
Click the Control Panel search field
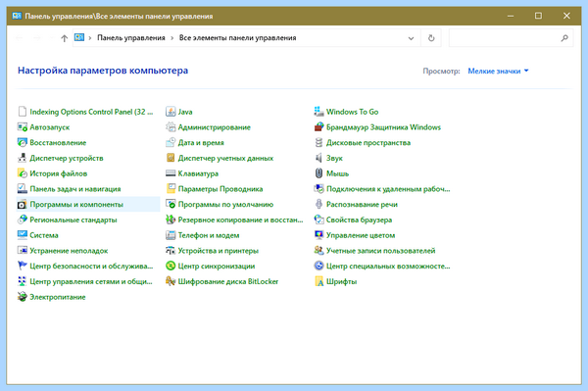click(x=511, y=38)
